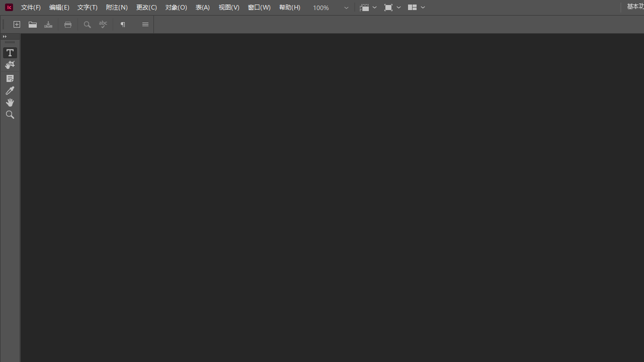Click the toolbox gripper handle above Type tool
This screenshot has width=644, height=362.
[x=10, y=42]
